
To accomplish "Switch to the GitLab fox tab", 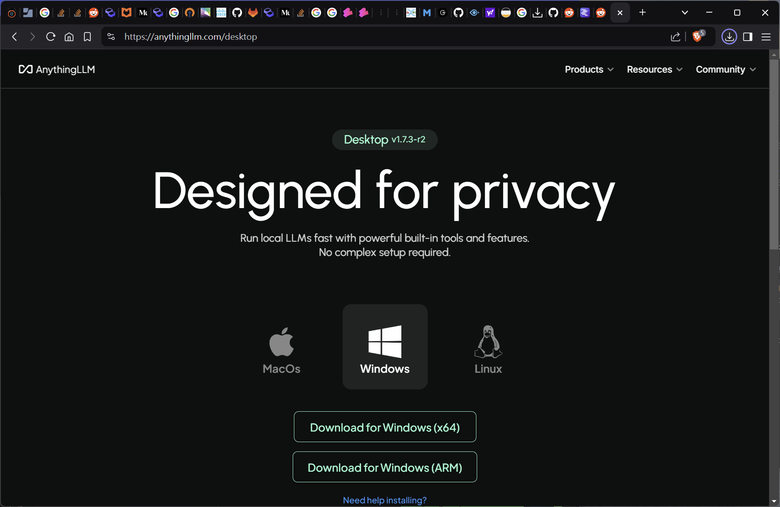I will coord(253,13).
